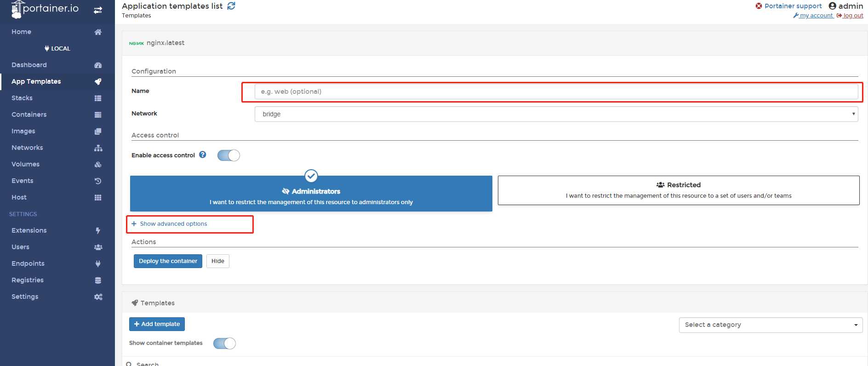
Task: Click the Stacks list icon
Action: (x=98, y=98)
